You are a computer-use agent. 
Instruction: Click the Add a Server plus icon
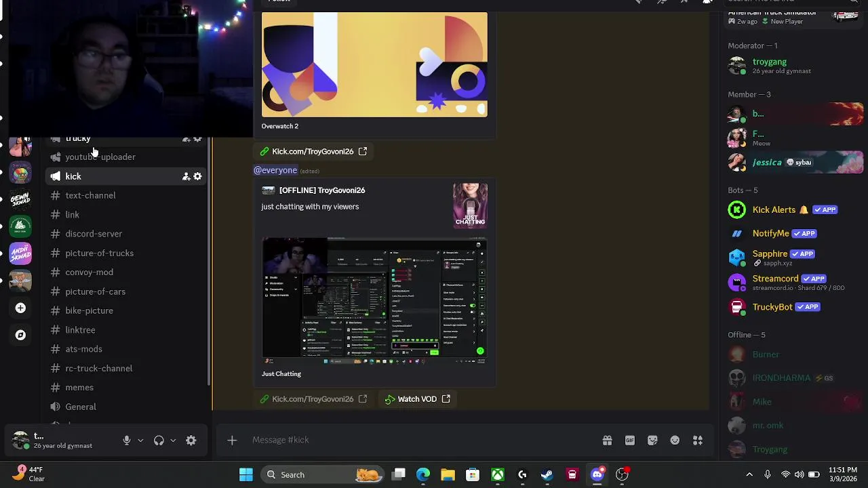point(20,308)
